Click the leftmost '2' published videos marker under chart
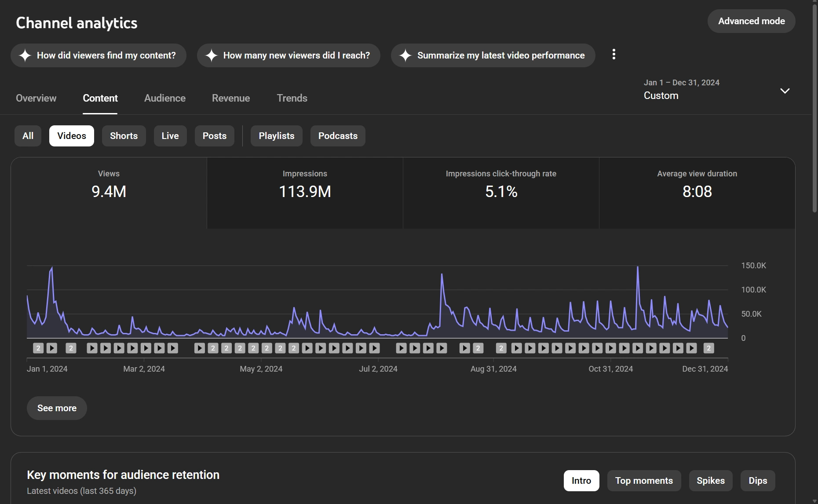This screenshot has width=818, height=504. 38,348
